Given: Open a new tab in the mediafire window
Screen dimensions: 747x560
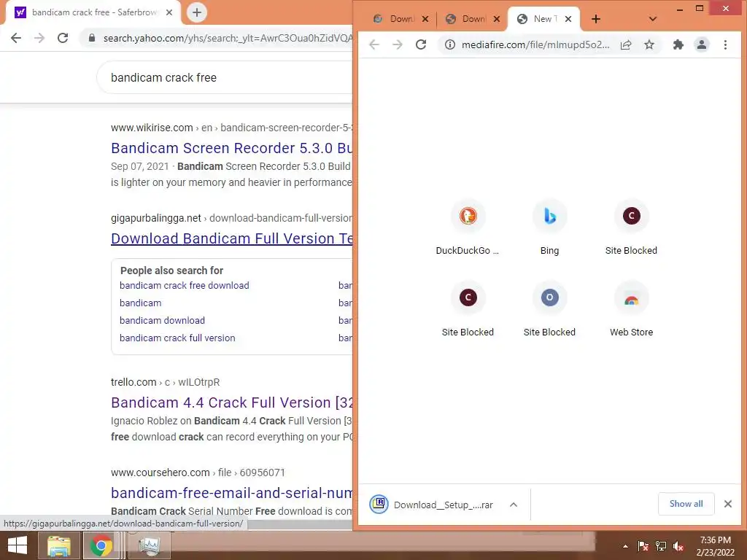Looking at the screenshot, I should (595, 19).
